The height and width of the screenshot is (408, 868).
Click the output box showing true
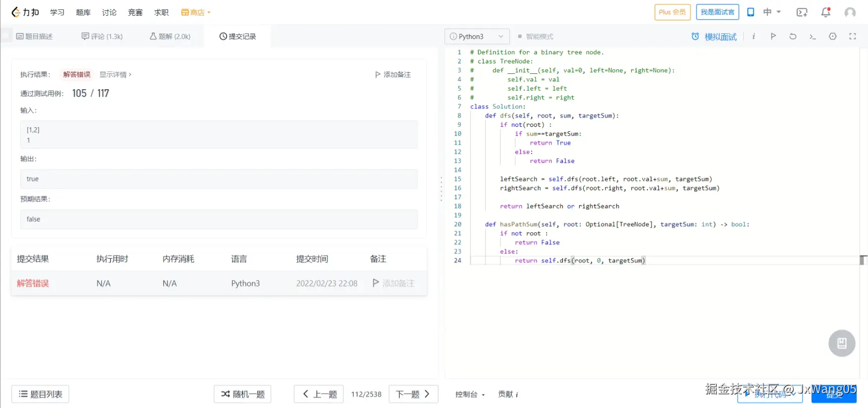point(219,179)
